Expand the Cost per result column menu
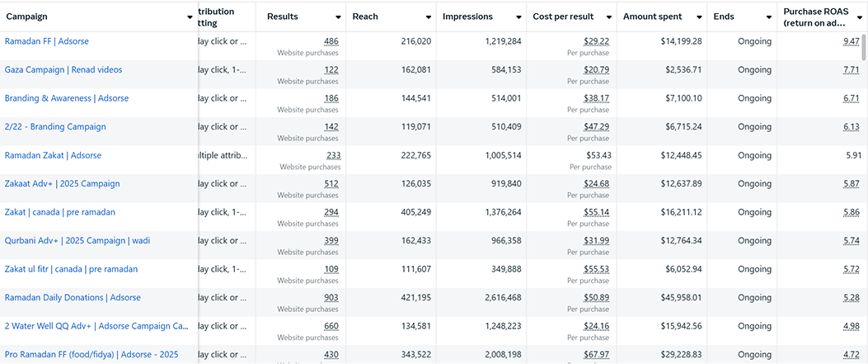Viewport: 868px width, 364px height. [608, 17]
